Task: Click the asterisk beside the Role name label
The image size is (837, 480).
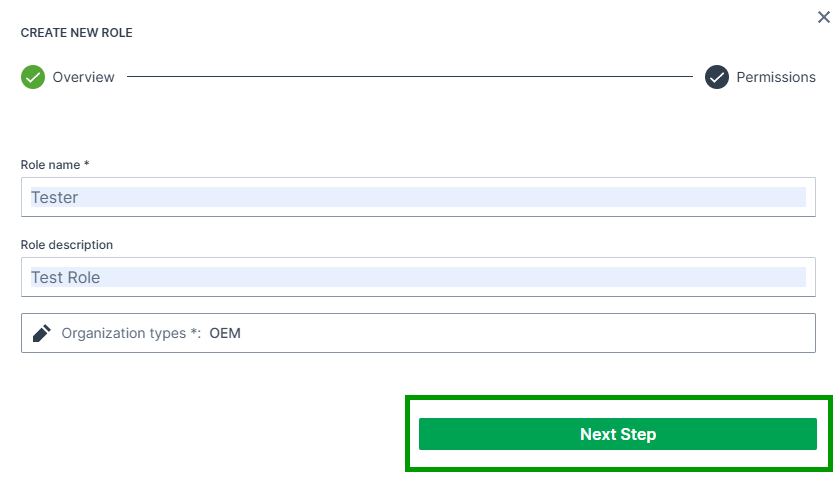Action: click(87, 163)
